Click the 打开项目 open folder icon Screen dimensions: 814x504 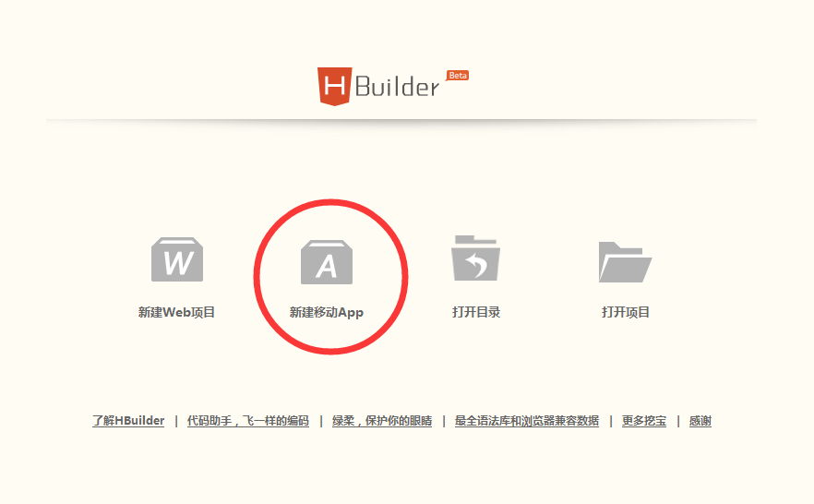[x=625, y=262]
